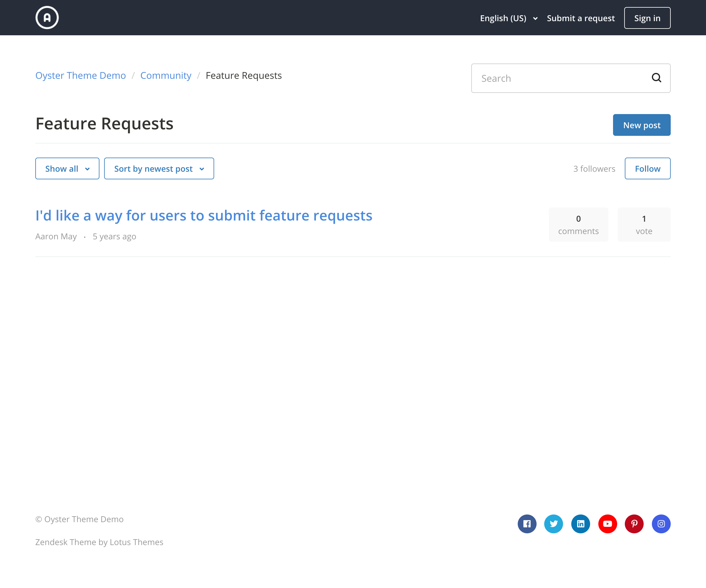The image size is (706, 588).
Task: Click the circular A logo in header
Action: pyautogui.click(x=47, y=17)
